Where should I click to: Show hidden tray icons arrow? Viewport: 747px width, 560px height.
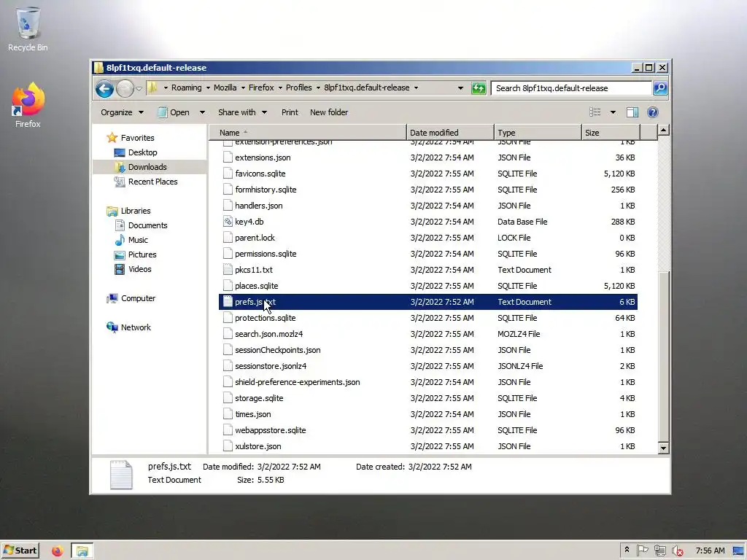[627, 550]
